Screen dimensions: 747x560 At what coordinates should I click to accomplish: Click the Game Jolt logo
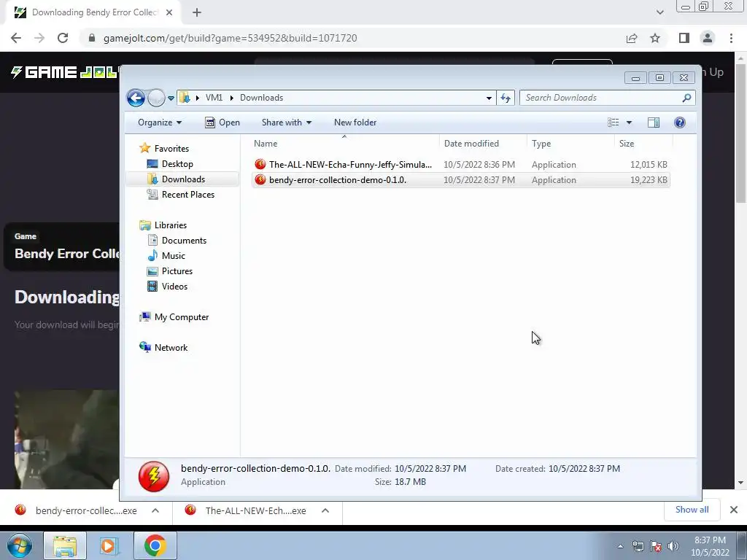64,72
